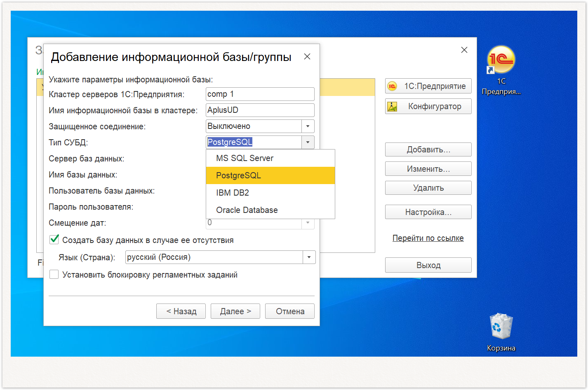Viewport: 588px width, 390px height.
Task: Expand the Защищенное соединение dropdown arrow
Action: click(x=308, y=126)
